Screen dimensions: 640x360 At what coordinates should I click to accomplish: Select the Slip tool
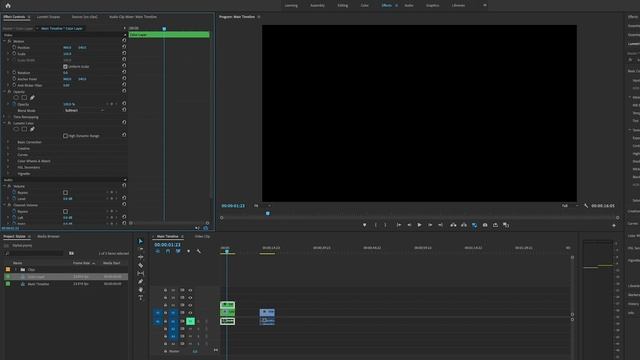click(141, 273)
